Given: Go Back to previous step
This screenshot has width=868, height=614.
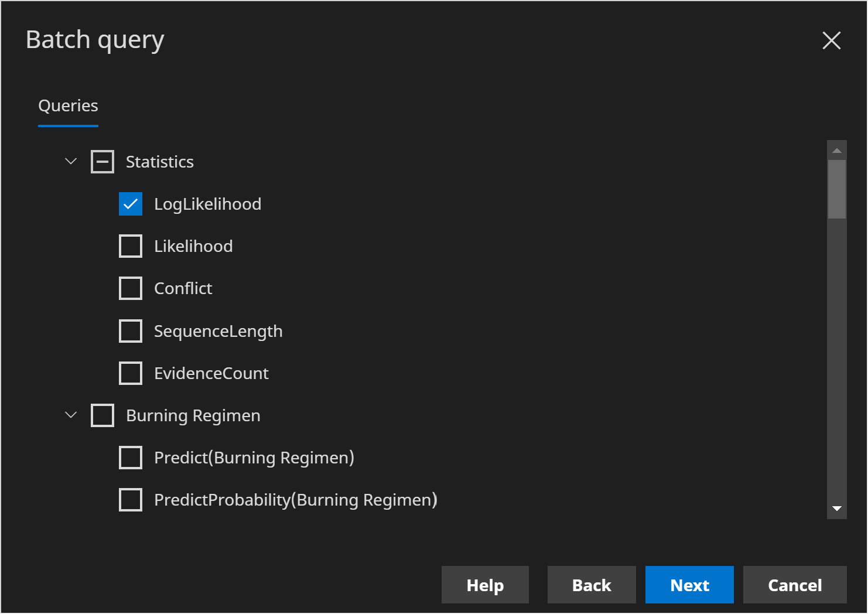Looking at the screenshot, I should 592,585.
